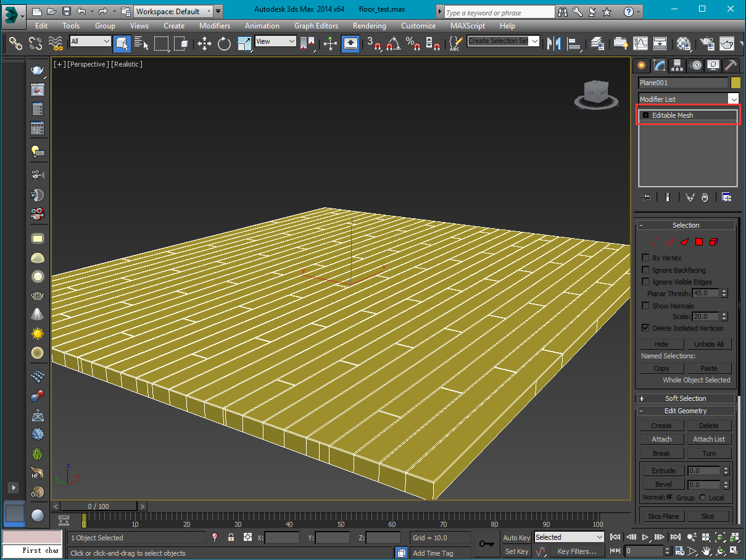This screenshot has height=560, width=746.
Task: Click the Plane001 object color swatch
Action: point(735,83)
